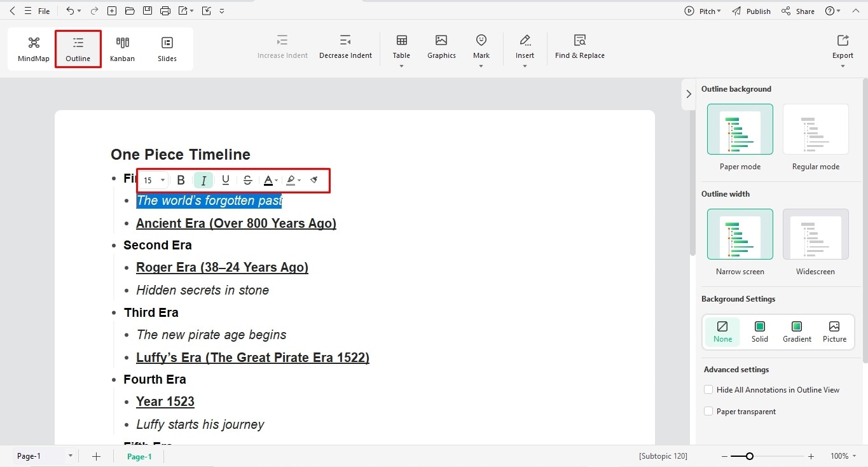Click Ancient Era (Over 800 Years Ago) heading
The image size is (868, 467).
click(x=236, y=223)
